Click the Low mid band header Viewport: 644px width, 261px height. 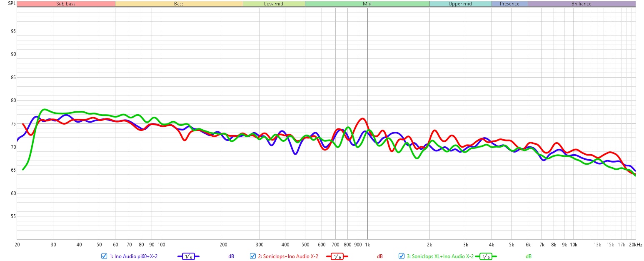tap(274, 4)
